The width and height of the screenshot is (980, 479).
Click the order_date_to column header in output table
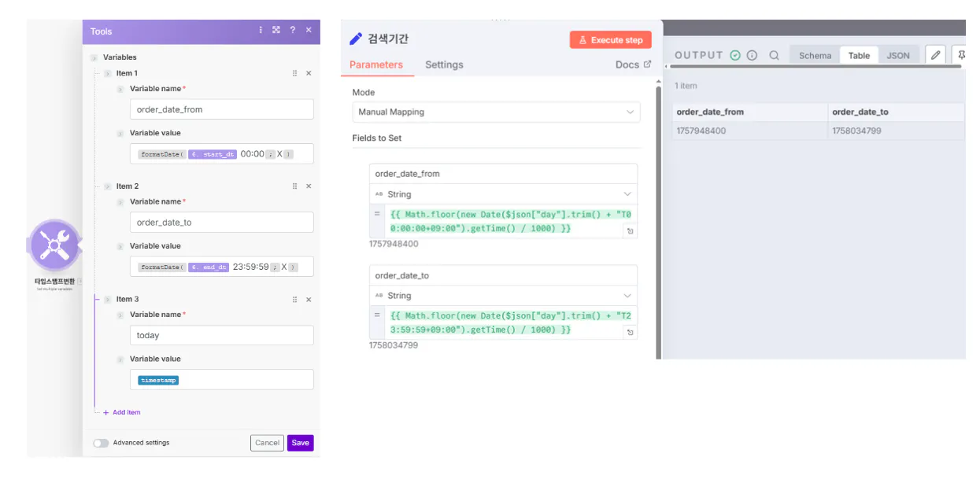coord(896,112)
